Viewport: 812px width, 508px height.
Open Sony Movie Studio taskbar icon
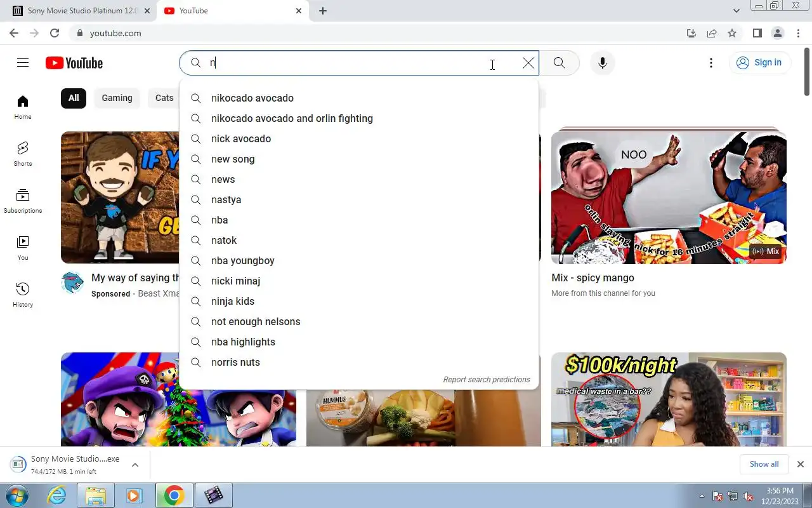coord(213,495)
